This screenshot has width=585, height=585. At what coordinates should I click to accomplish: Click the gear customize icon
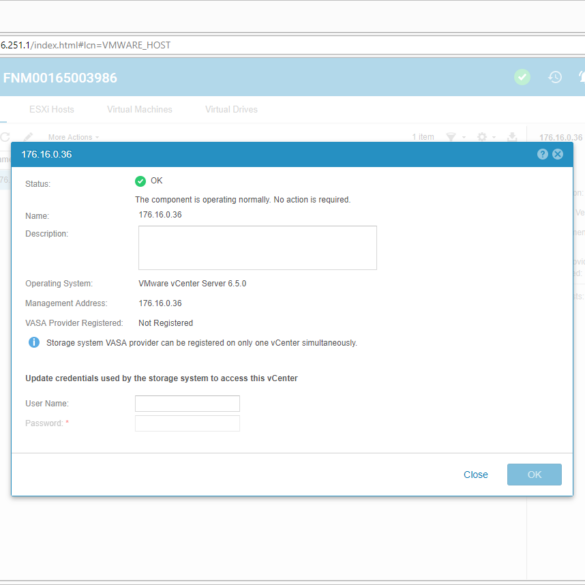[482, 137]
